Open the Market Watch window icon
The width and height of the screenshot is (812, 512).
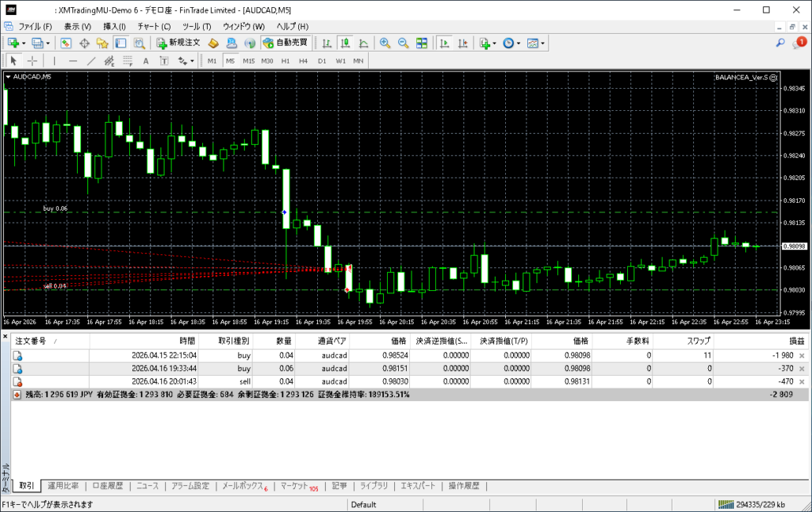point(66,43)
